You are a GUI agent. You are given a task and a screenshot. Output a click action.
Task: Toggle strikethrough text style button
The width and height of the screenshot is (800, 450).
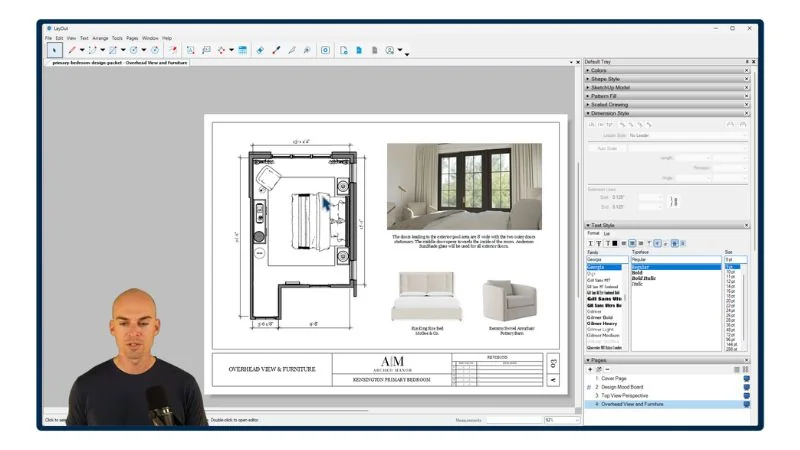click(x=598, y=243)
